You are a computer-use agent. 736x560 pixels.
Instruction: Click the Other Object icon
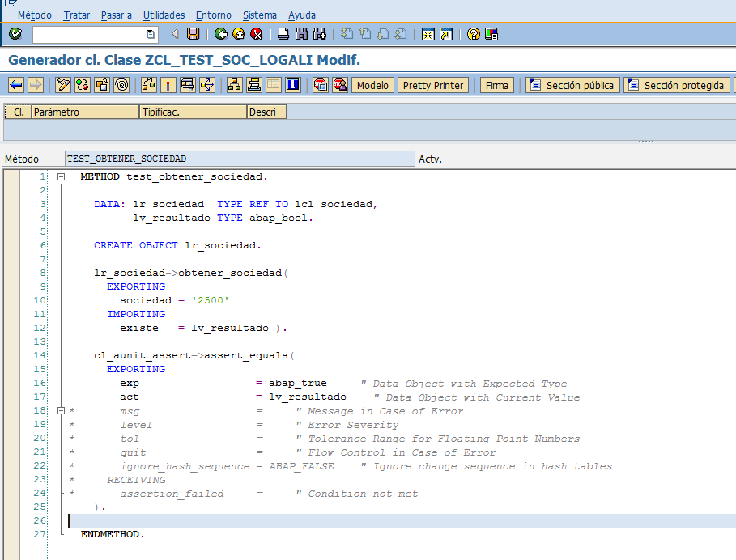coord(102,85)
